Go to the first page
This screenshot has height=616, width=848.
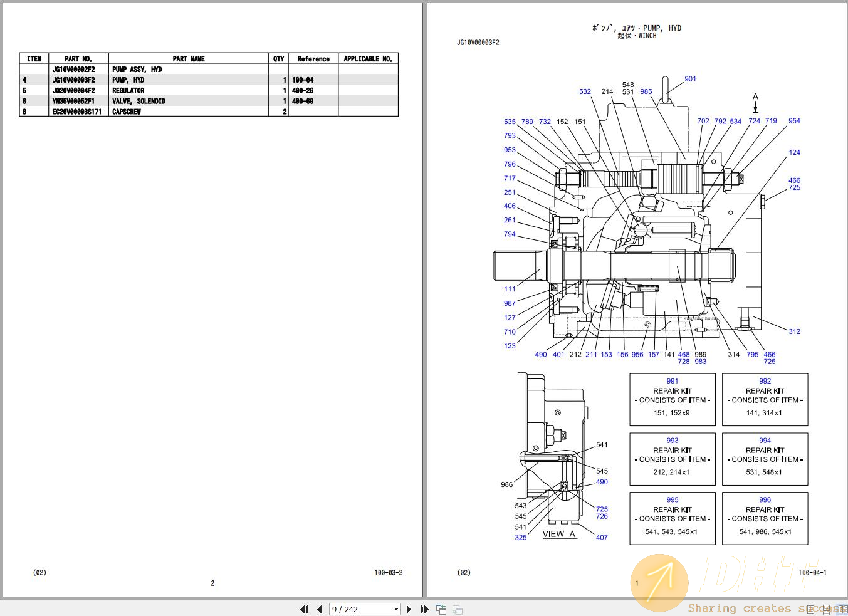click(x=305, y=609)
